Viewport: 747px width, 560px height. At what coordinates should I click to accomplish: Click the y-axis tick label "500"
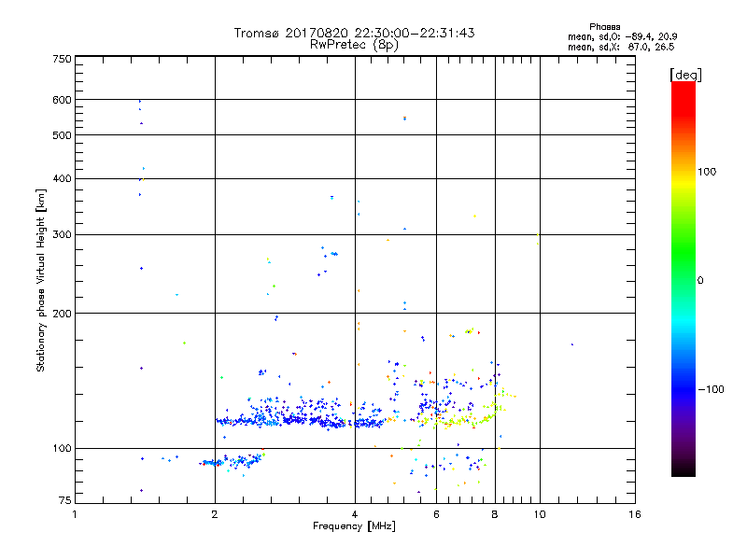coord(62,135)
